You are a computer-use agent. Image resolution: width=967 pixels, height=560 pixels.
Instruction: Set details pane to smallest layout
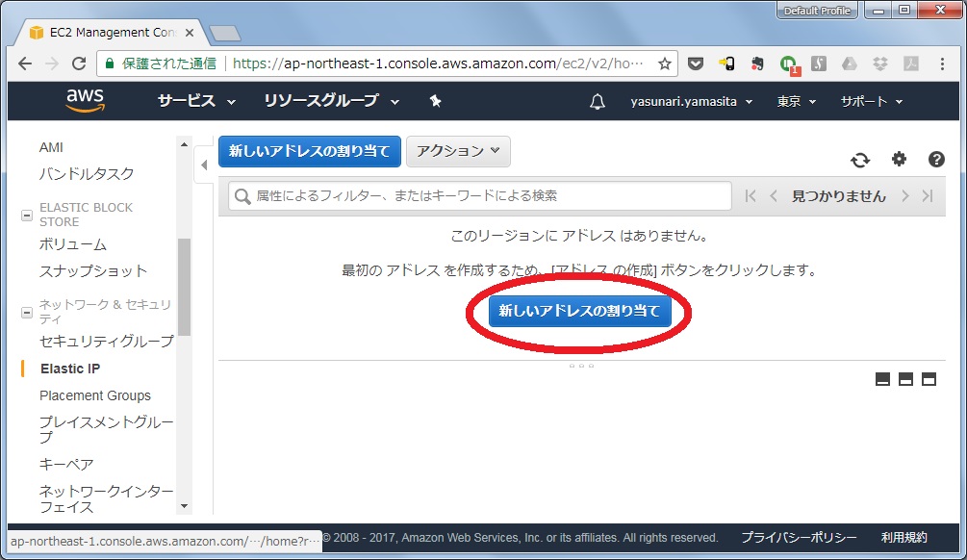(882, 379)
